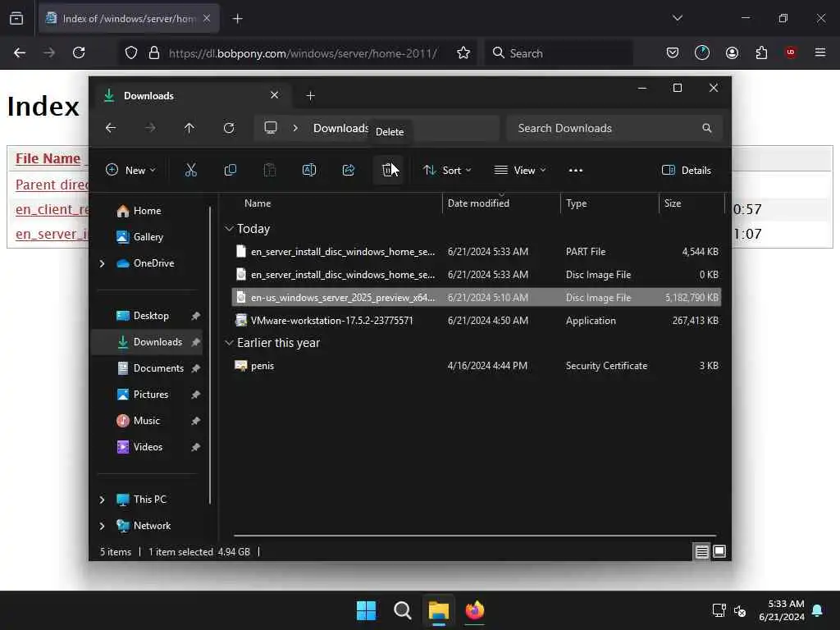Image resolution: width=840 pixels, height=630 pixels.
Task: Open Firefox hamburger application menu
Action: [820, 52]
